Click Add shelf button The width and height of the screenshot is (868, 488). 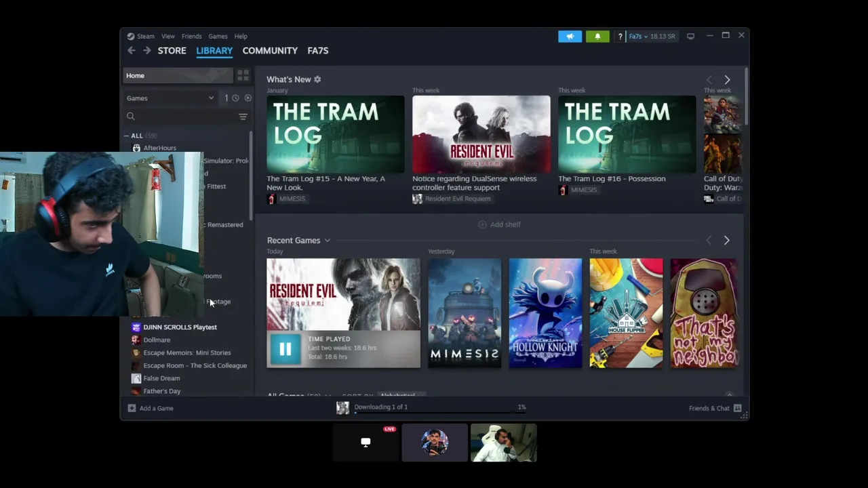click(x=500, y=224)
